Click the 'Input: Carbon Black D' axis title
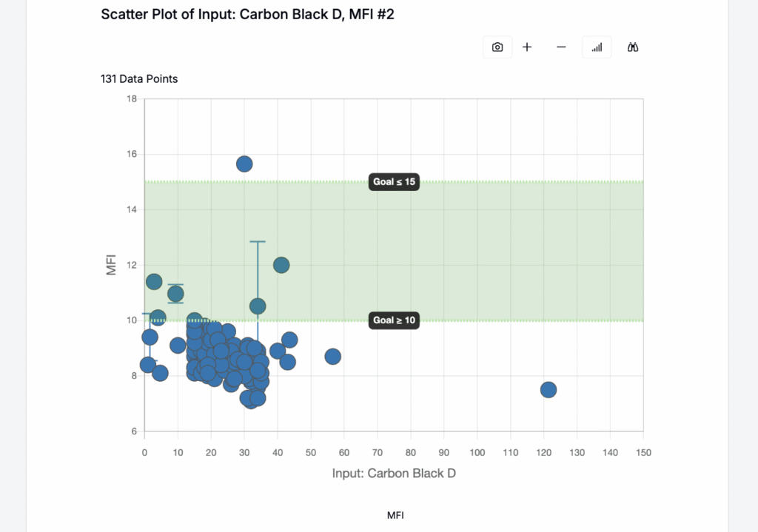Screen dimensions: 758x532 (394, 474)
